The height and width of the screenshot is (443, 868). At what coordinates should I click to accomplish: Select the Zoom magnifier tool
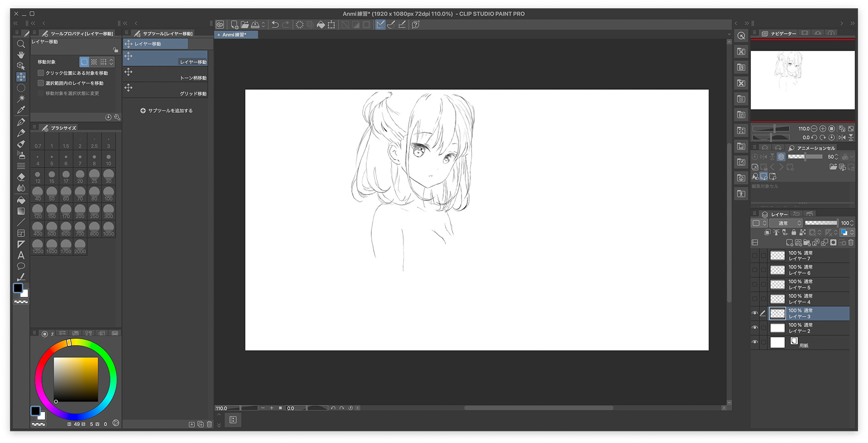tap(21, 44)
